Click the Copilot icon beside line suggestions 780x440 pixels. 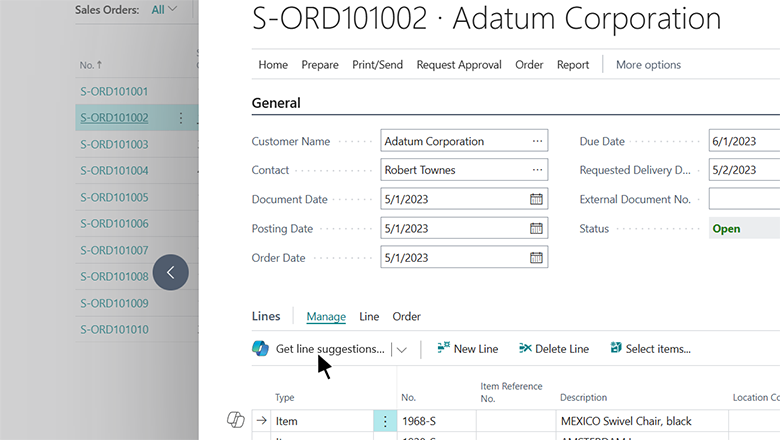click(x=261, y=349)
